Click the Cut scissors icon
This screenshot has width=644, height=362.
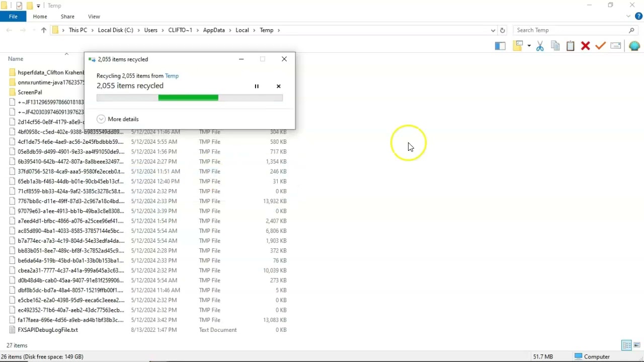(x=540, y=46)
